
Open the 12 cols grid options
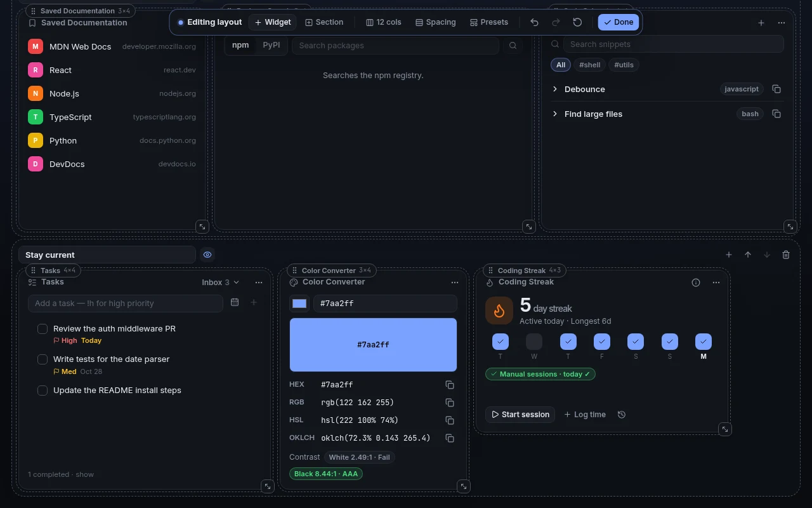point(384,22)
